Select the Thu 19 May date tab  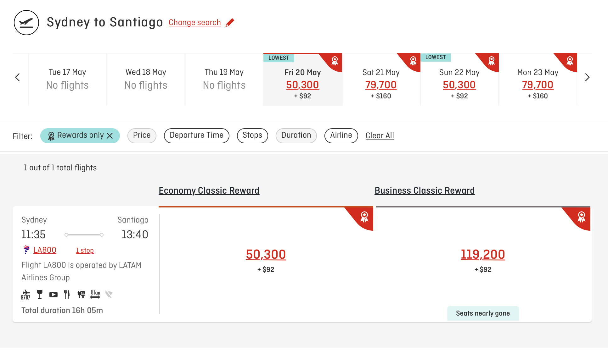click(x=224, y=79)
